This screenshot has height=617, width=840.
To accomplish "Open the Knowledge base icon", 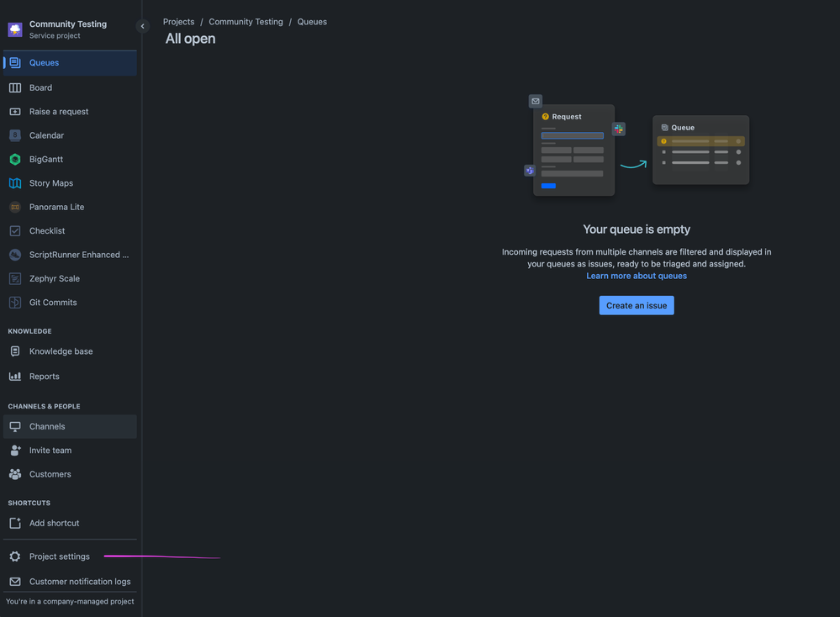I will click(x=14, y=351).
